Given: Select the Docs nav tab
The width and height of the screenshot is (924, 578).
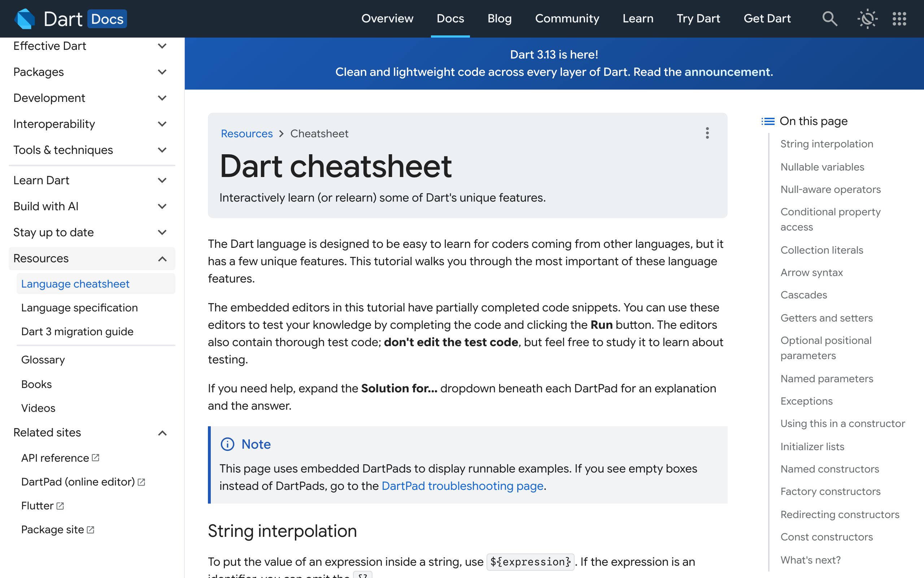Looking at the screenshot, I should click(x=450, y=18).
